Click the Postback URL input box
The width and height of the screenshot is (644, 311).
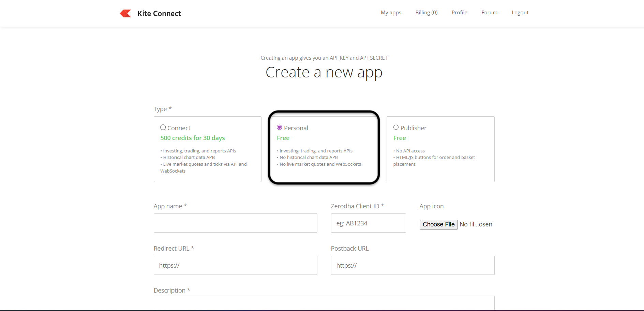pyautogui.click(x=413, y=265)
